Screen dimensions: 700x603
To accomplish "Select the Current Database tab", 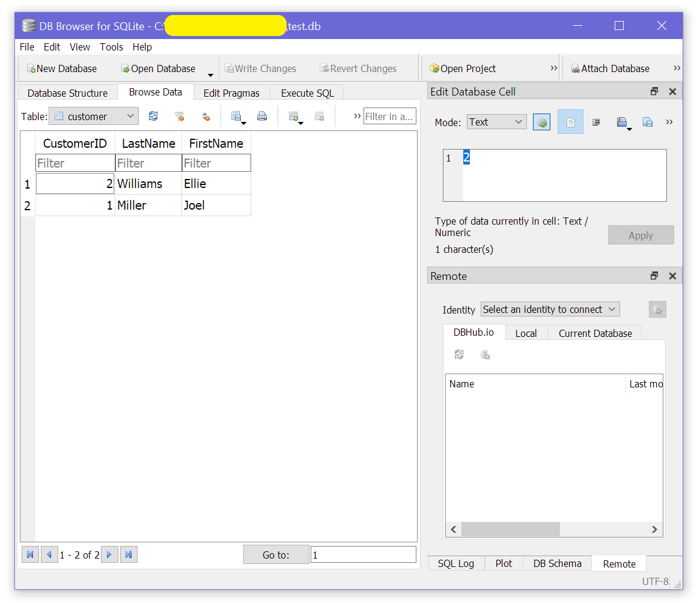I will [x=595, y=333].
